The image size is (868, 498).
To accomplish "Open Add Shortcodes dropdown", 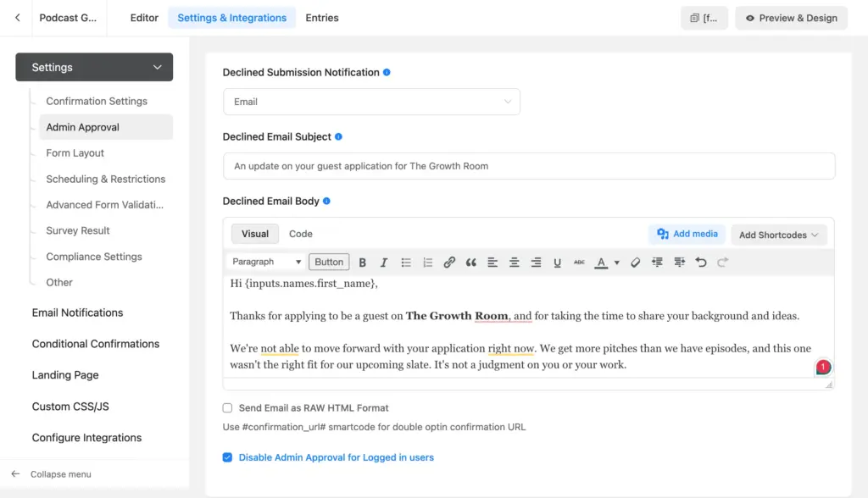I will [779, 235].
